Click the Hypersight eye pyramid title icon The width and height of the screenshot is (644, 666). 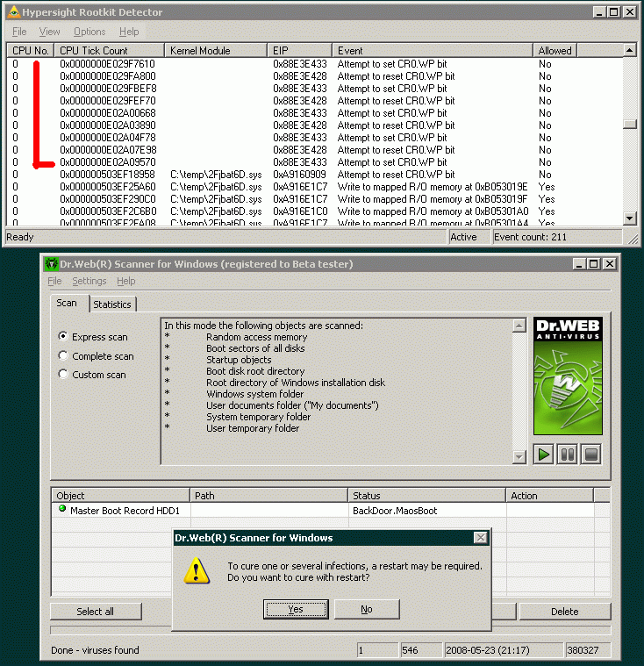[13, 12]
